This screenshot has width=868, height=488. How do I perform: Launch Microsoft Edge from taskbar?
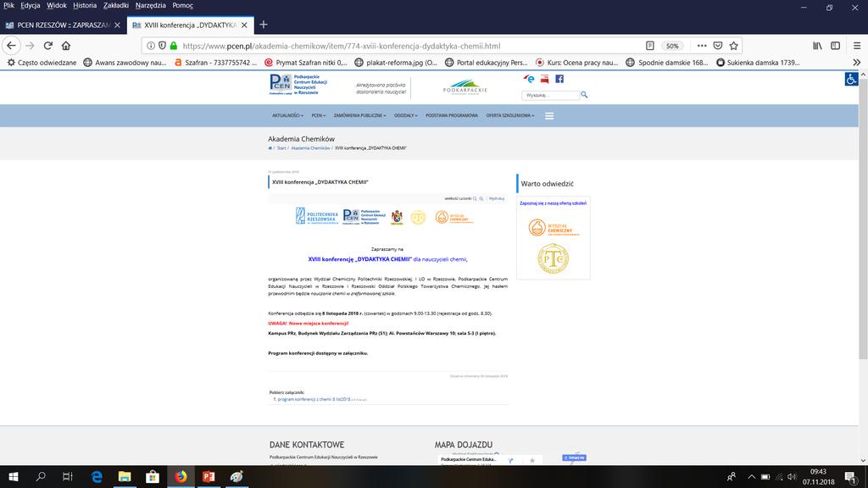pyautogui.click(x=97, y=476)
